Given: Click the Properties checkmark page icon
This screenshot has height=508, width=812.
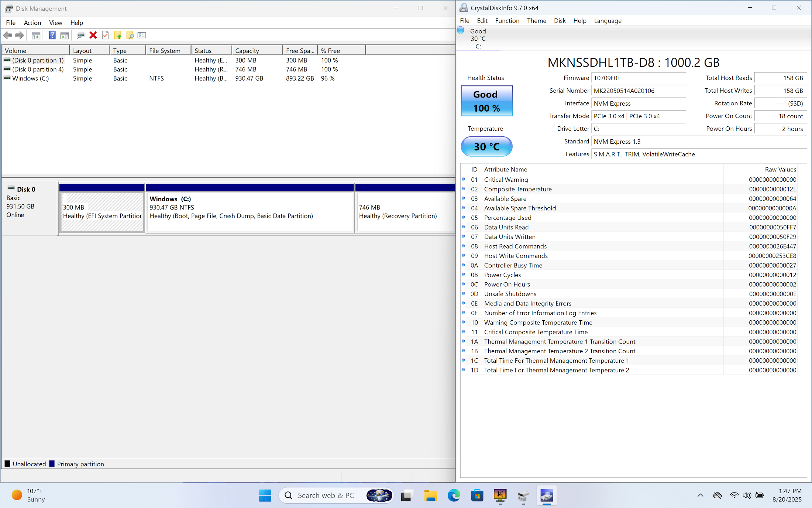Looking at the screenshot, I should 105,35.
